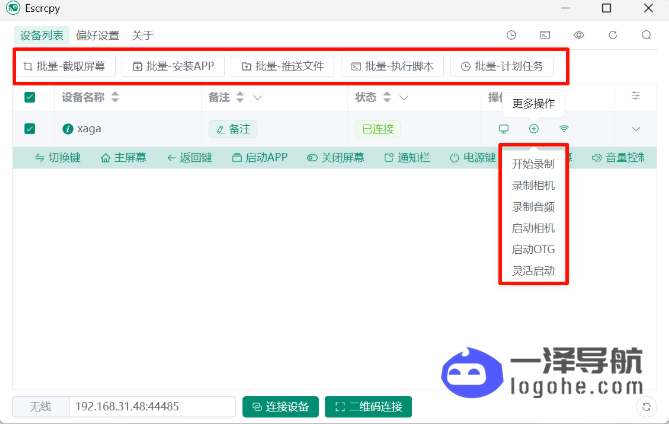The image size is (669, 424).
Task: Switch to the 偏好设置 tab
Action: point(97,35)
